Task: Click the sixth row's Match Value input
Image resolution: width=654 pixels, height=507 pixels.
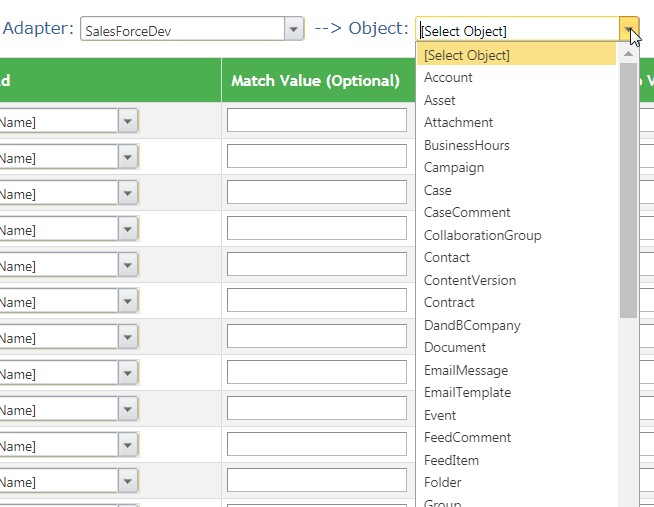Action: [317, 300]
